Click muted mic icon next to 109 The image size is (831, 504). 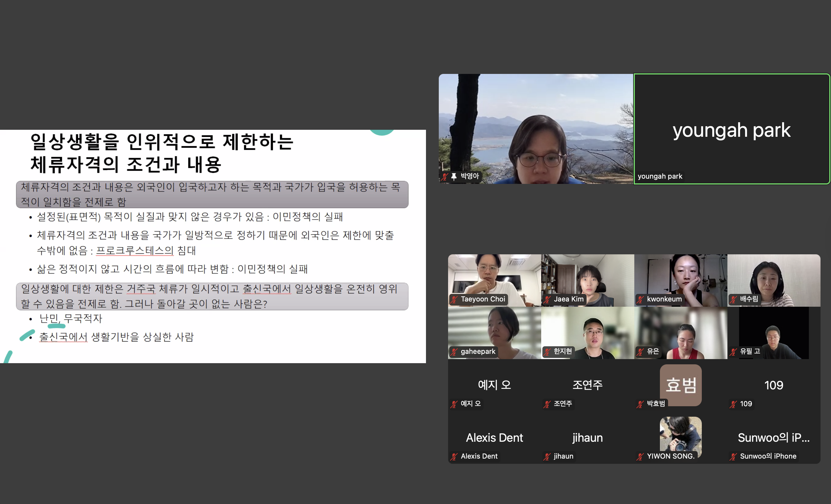733,404
